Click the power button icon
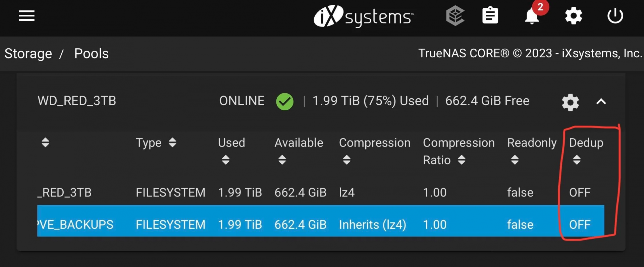Screen dimensions: 644x267 [x=615, y=16]
